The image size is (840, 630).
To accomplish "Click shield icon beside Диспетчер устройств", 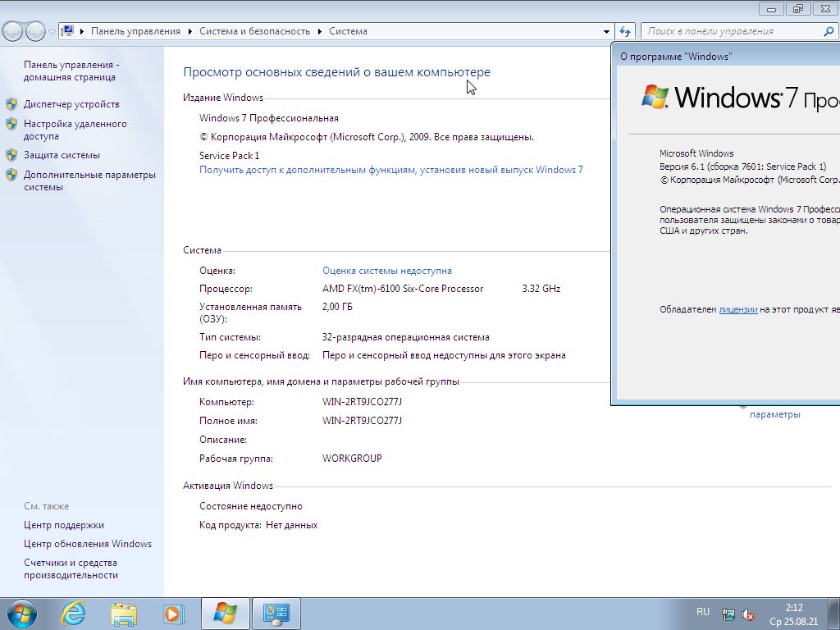I will pyautogui.click(x=11, y=104).
